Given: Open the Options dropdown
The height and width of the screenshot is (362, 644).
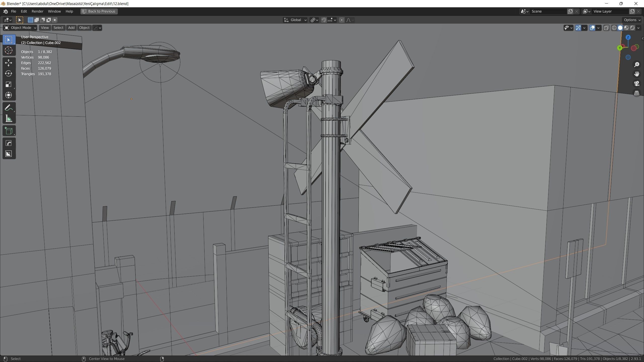Looking at the screenshot, I should coord(632,20).
